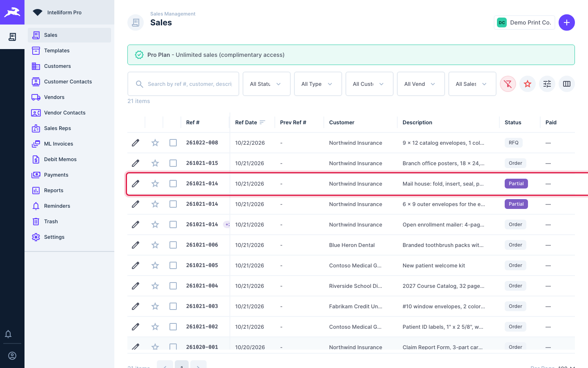Click the Debit Memos icon

click(x=36, y=159)
